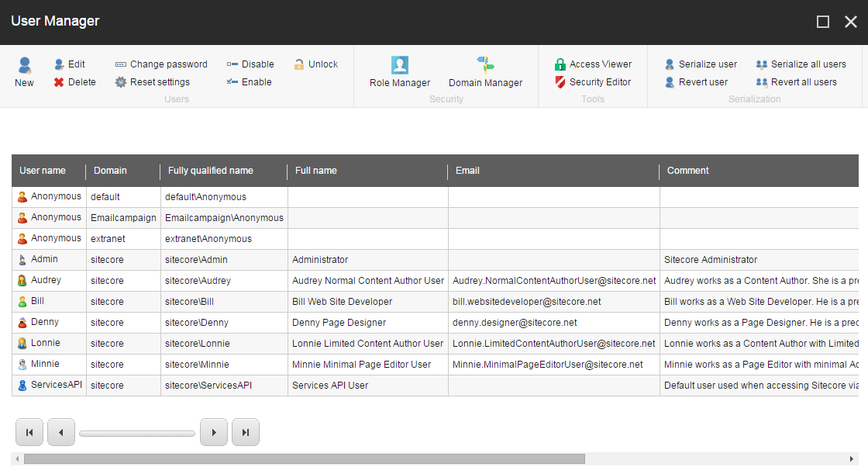Open the Domain Manager
Image resolution: width=868 pixels, height=474 pixels.
click(486, 72)
